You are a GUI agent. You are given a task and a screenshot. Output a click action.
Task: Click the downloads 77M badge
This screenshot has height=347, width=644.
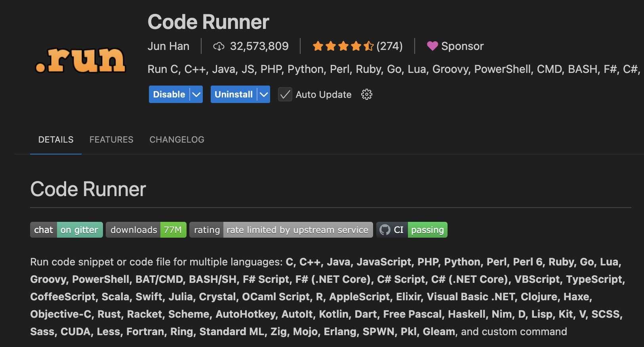point(146,230)
